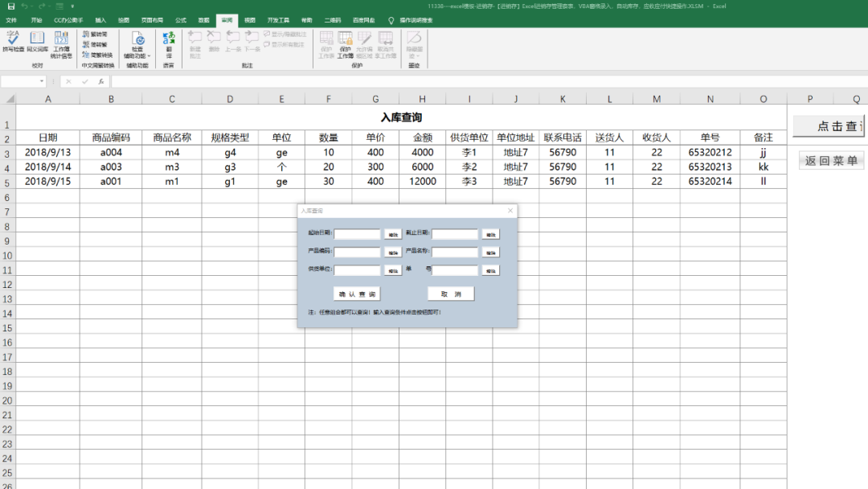
Task: Open the quick access toolbar customize arrow
Action: tap(72, 6)
